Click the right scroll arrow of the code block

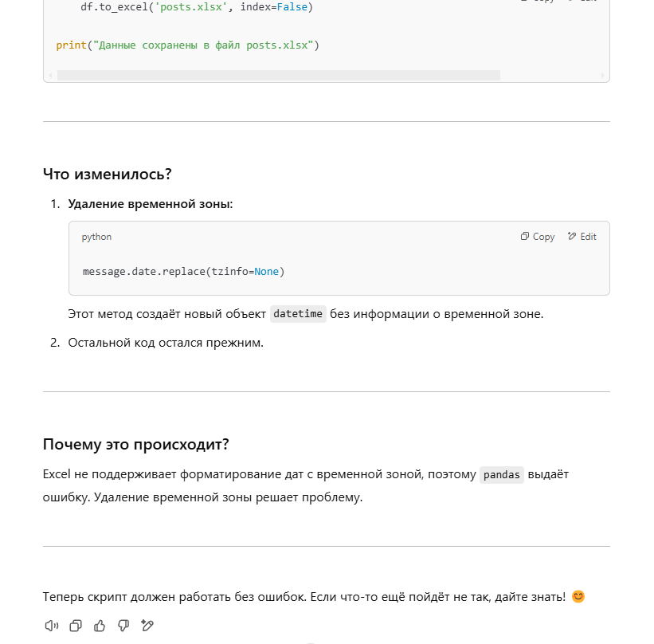point(603,76)
